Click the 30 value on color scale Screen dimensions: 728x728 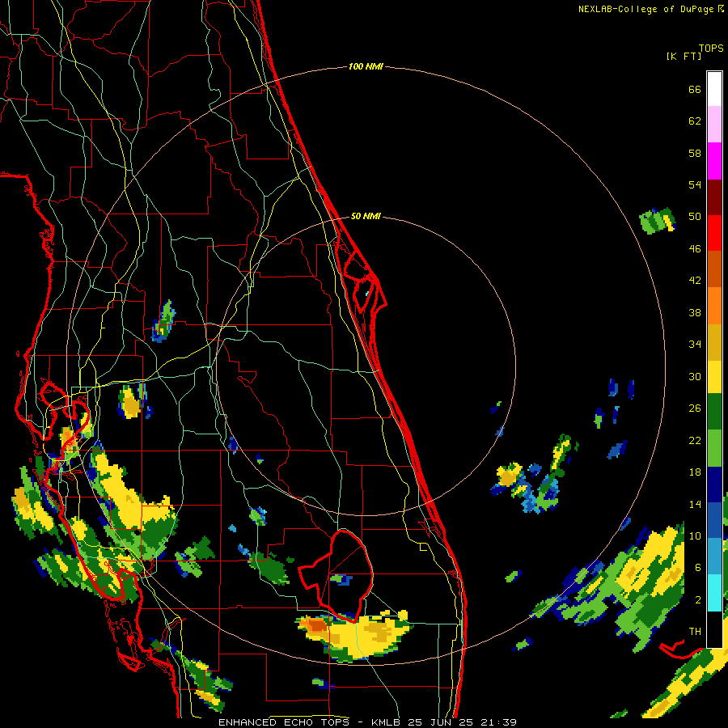(x=695, y=376)
